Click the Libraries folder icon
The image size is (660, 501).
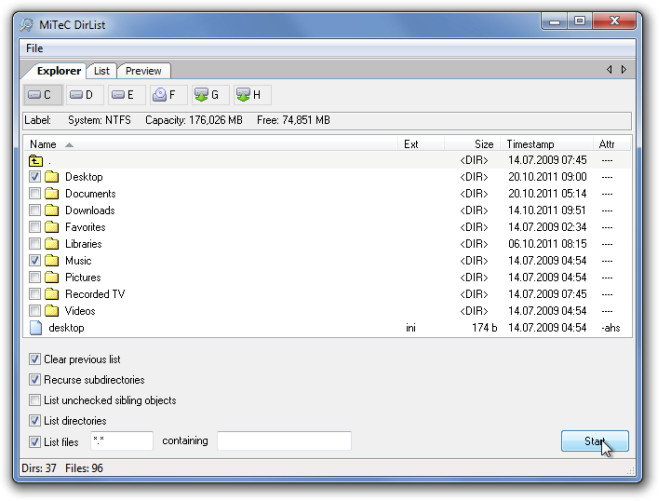[52, 244]
